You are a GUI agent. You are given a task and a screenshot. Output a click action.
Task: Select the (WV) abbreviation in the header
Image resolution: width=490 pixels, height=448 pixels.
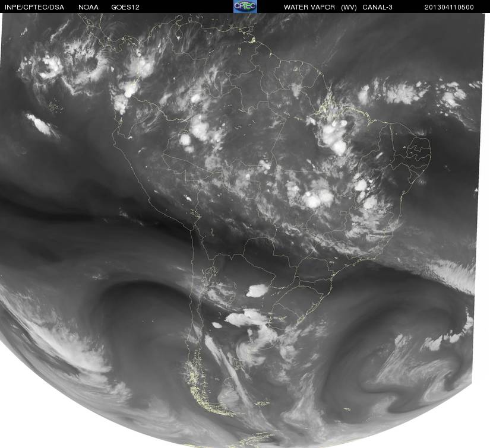click(x=349, y=7)
